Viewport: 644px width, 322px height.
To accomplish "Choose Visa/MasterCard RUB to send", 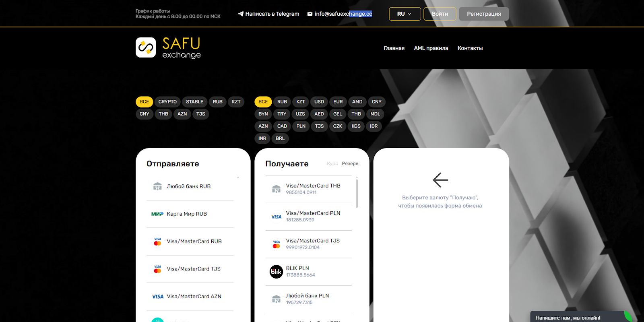I will click(x=190, y=242).
